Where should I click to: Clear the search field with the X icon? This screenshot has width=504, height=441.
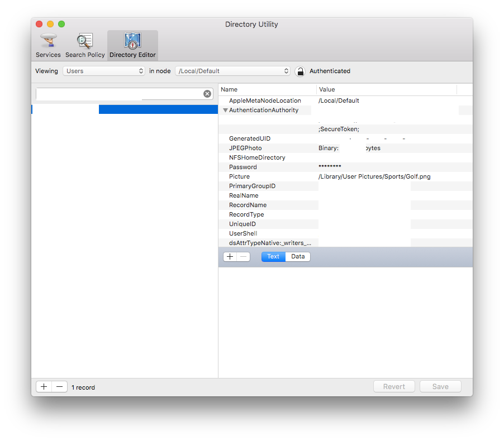click(207, 94)
